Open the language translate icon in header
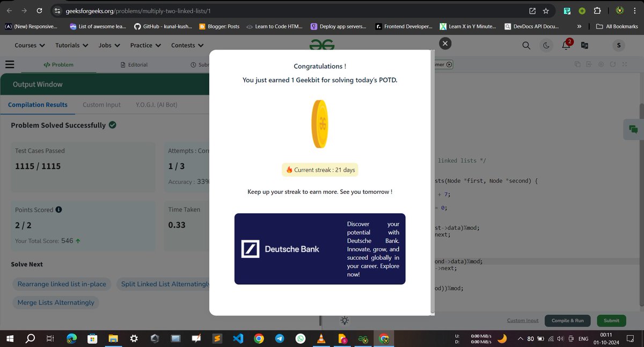The height and width of the screenshot is (347, 644). click(585, 46)
